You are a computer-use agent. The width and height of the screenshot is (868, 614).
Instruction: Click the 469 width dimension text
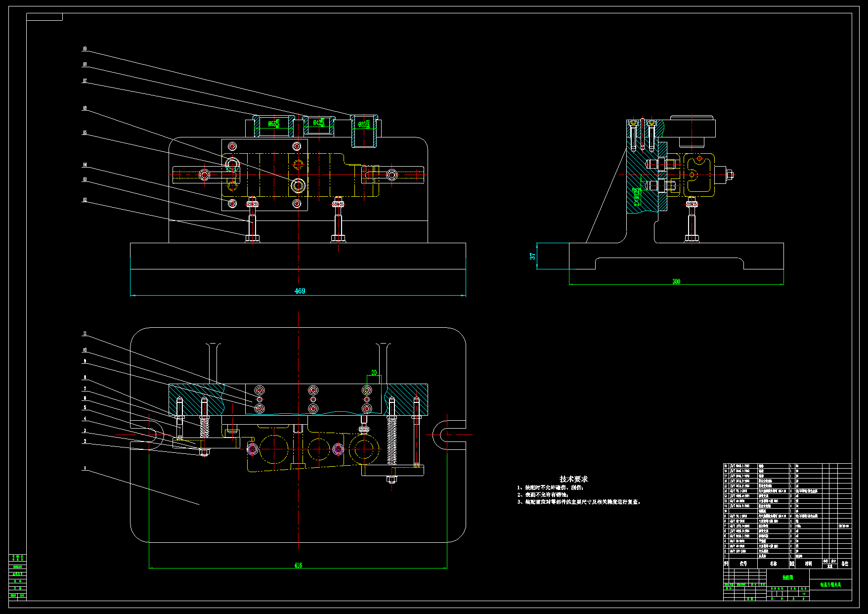click(x=300, y=291)
